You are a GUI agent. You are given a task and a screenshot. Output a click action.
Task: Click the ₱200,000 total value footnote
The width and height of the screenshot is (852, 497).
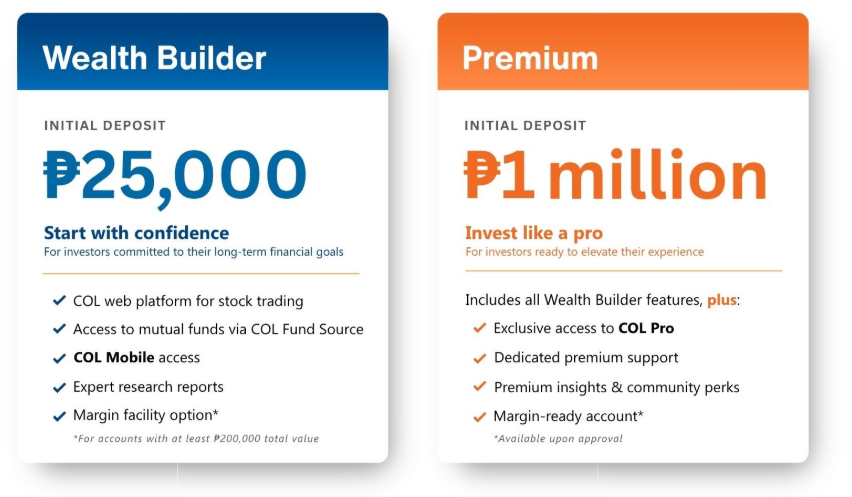click(x=196, y=439)
